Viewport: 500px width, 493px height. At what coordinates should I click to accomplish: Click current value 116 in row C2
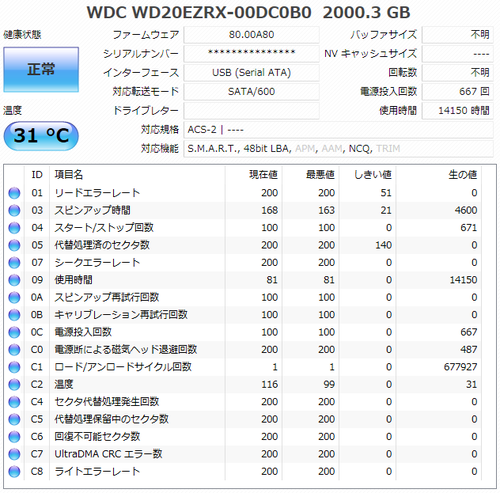[x=270, y=384]
